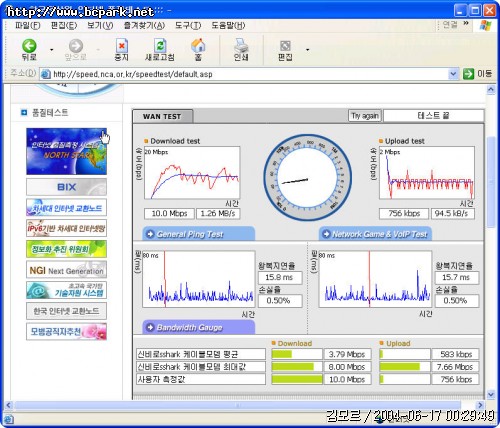
Task: Click the Try again button
Action: (365, 116)
